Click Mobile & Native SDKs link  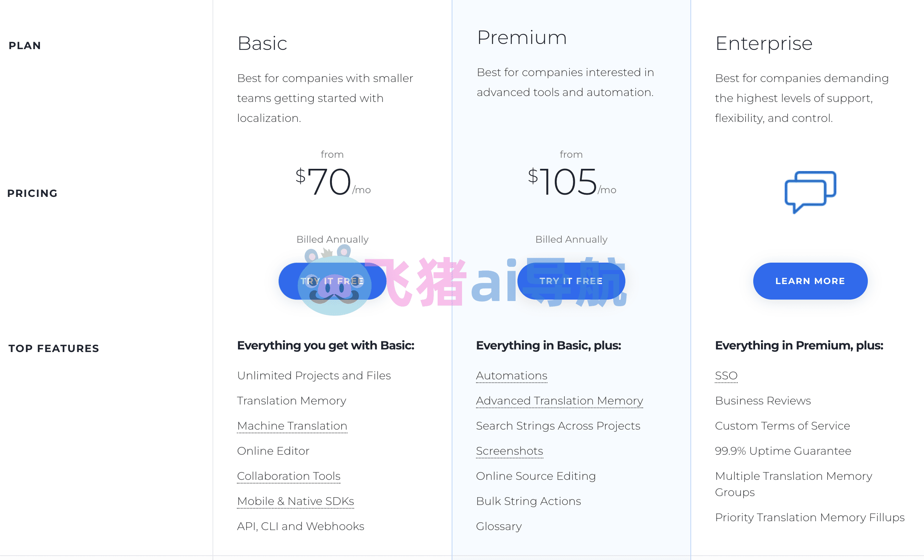296,501
